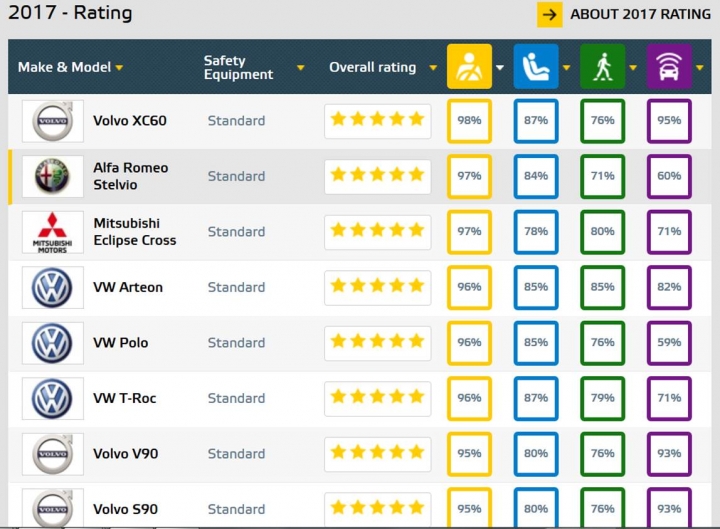The height and width of the screenshot is (529, 720).
Task: Open the Mitsubishi Eclipse Cross model link
Action: 135,231
